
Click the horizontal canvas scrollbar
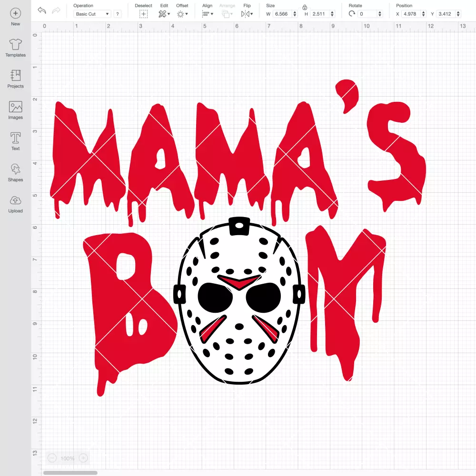pyautogui.click(x=70, y=473)
